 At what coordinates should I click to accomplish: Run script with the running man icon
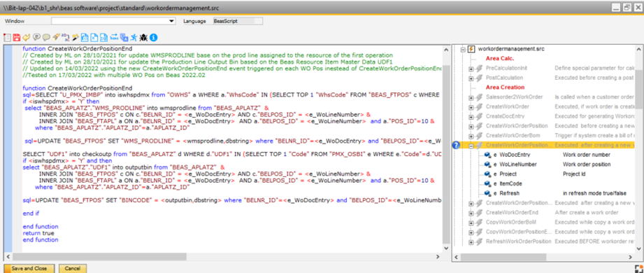click(134, 38)
